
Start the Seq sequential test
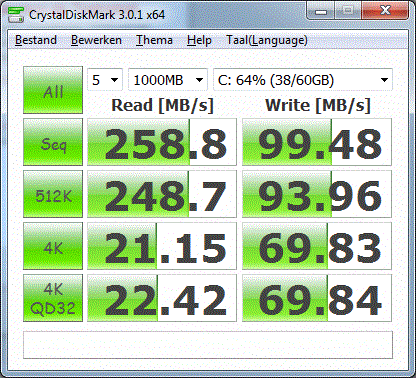53,142
